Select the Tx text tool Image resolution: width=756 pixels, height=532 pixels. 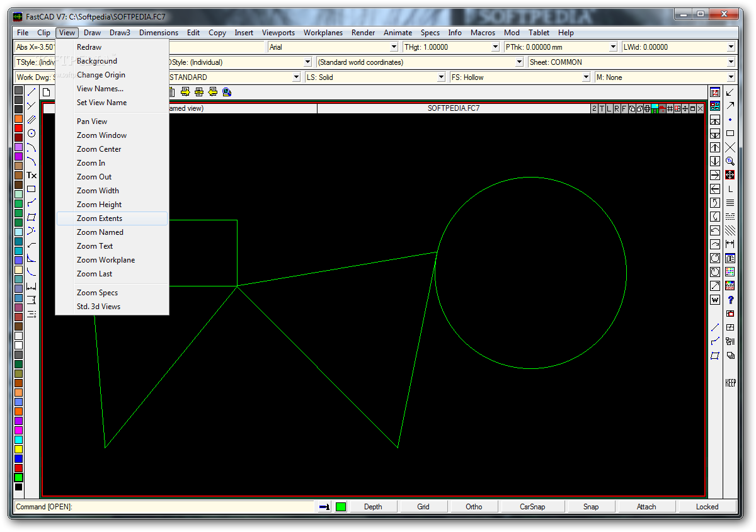coord(31,175)
